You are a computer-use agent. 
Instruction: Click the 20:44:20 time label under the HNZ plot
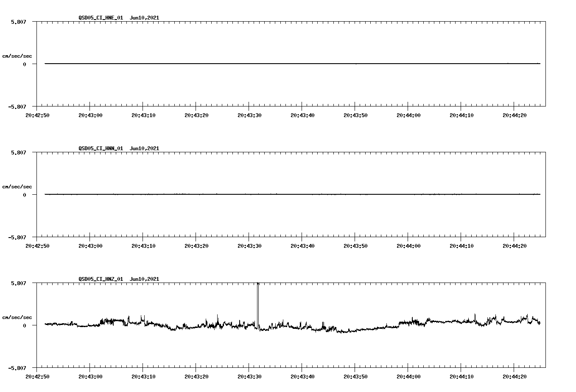click(x=514, y=376)
